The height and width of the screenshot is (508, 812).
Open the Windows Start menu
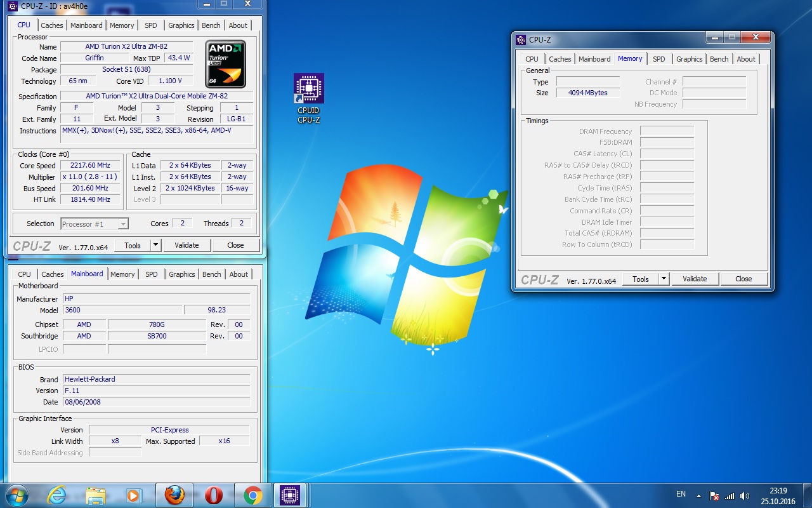[x=16, y=495]
